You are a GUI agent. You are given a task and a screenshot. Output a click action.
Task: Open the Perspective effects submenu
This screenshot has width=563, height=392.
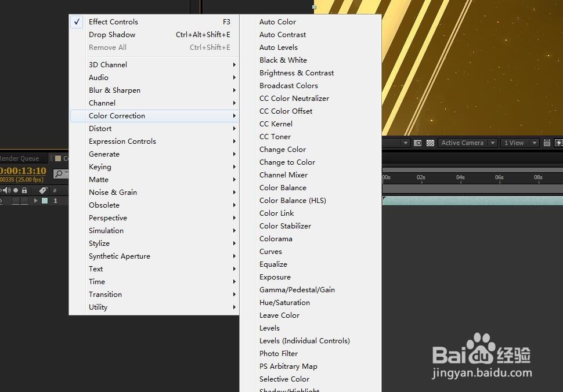pyautogui.click(x=154, y=218)
